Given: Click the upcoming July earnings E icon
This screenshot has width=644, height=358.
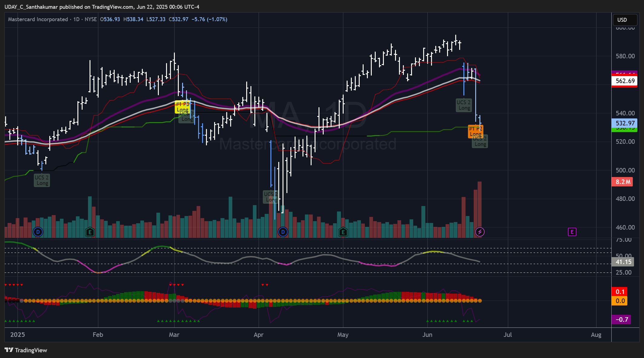Looking at the screenshot, I should coord(572,232).
